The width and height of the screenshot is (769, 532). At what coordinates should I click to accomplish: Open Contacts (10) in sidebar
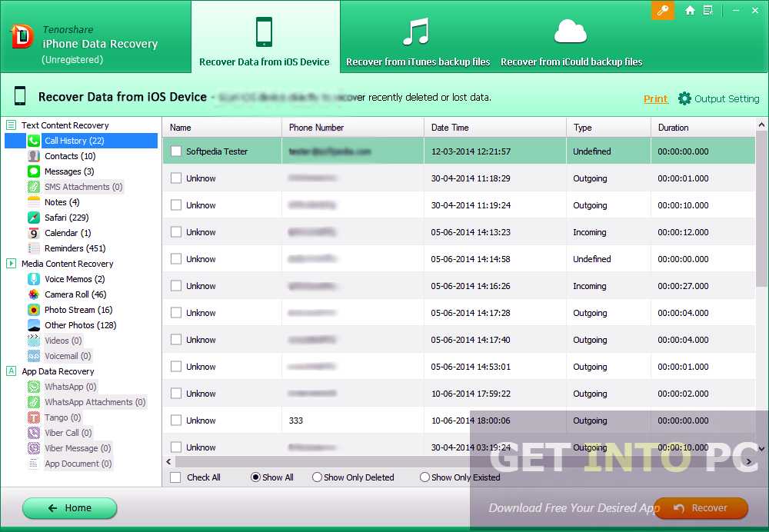[70, 156]
